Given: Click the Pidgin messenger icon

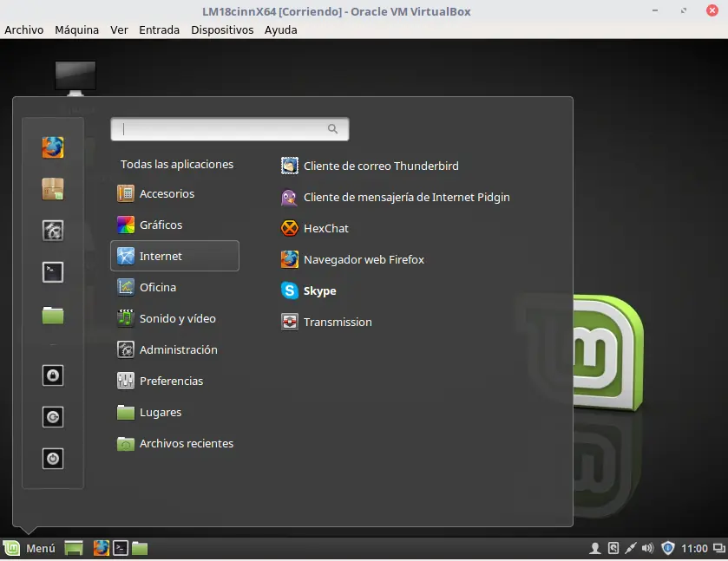Looking at the screenshot, I should click(x=290, y=197).
